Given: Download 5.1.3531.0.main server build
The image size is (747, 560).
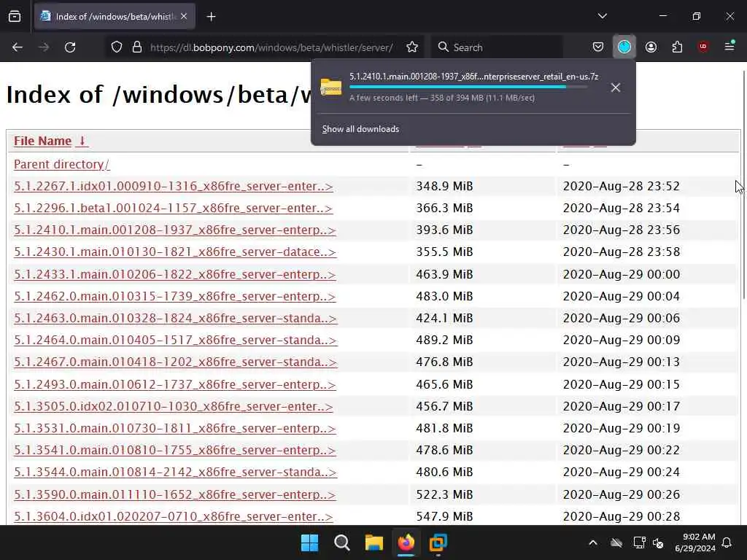Looking at the screenshot, I should click(175, 428).
